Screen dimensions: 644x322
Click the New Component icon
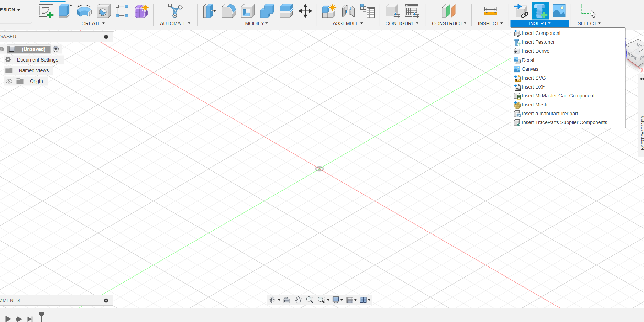(329, 11)
